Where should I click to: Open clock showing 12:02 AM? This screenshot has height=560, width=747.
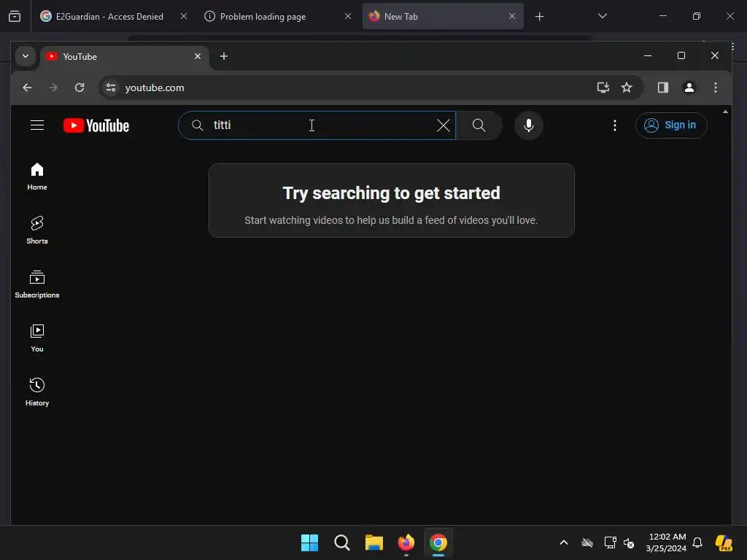[x=666, y=542]
